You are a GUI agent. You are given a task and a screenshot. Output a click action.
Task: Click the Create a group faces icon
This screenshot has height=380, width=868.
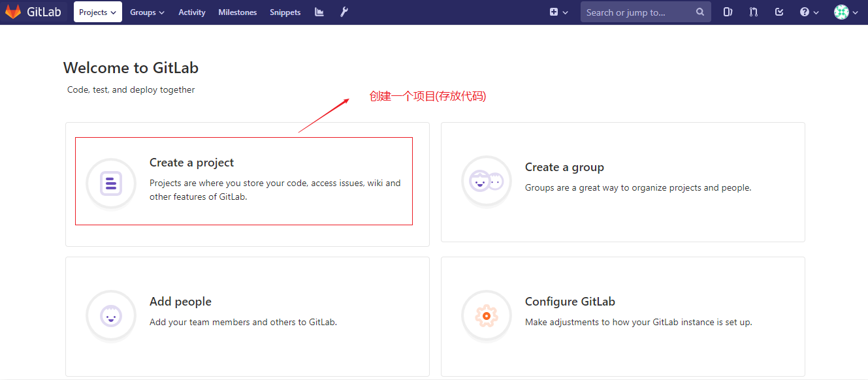click(487, 181)
